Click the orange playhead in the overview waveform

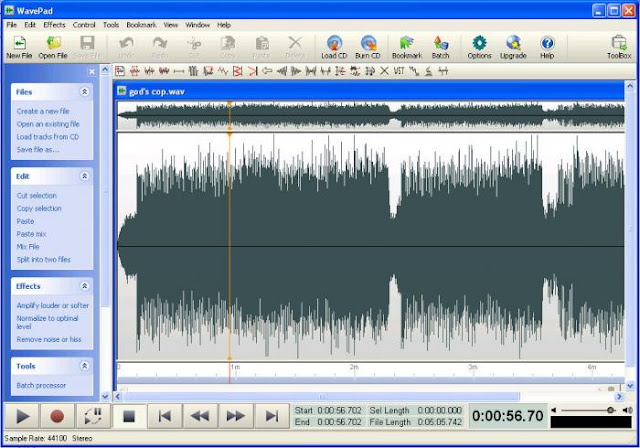point(229,116)
